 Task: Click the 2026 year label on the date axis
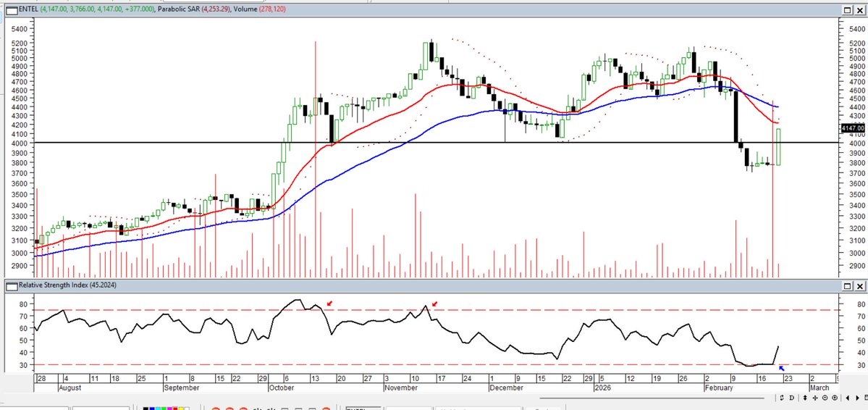pos(602,388)
